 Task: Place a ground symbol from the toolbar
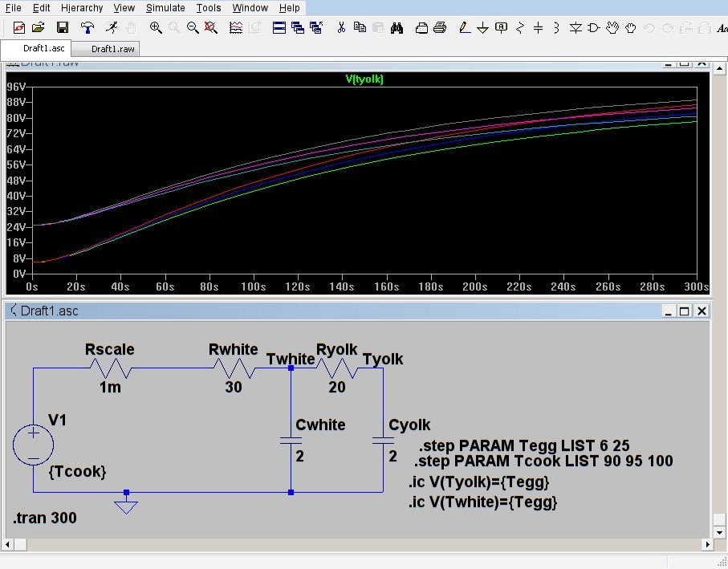(482, 27)
